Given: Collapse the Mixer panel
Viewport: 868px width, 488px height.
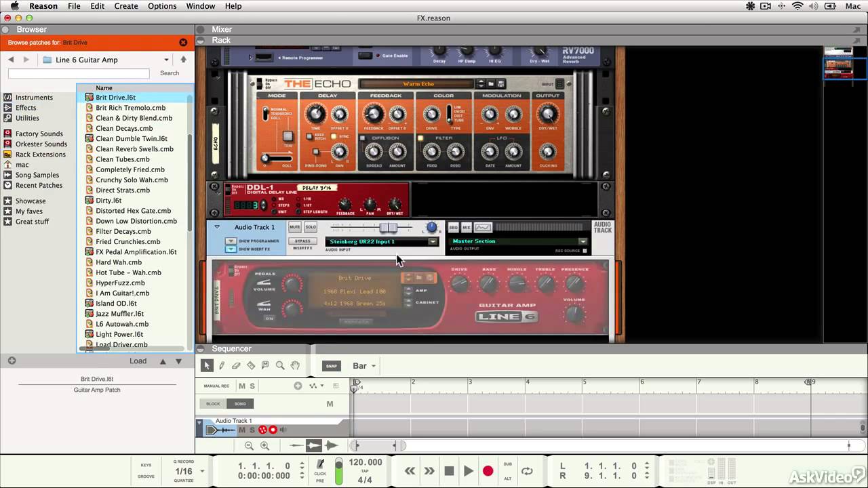Looking at the screenshot, I should [201, 29].
